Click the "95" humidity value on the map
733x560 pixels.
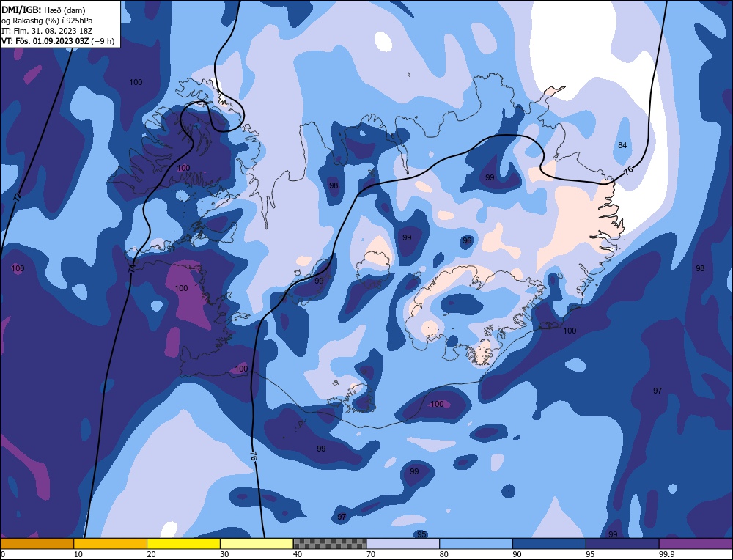coord(421,534)
